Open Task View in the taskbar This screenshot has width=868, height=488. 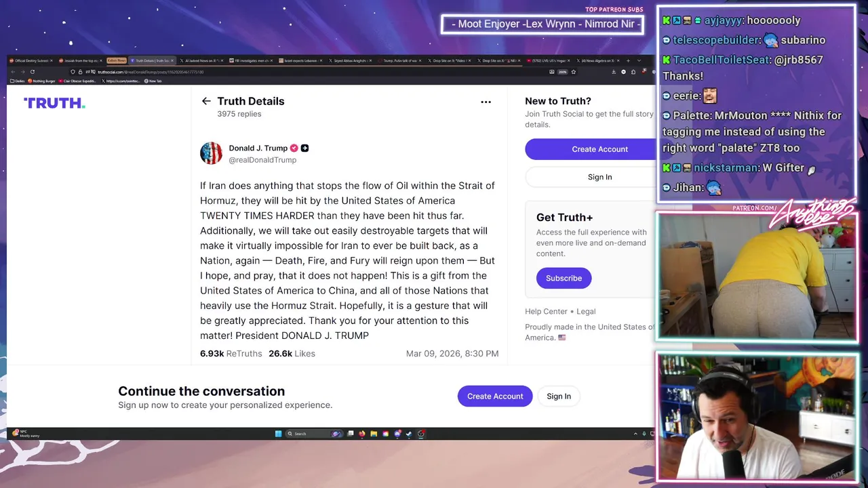point(351,434)
